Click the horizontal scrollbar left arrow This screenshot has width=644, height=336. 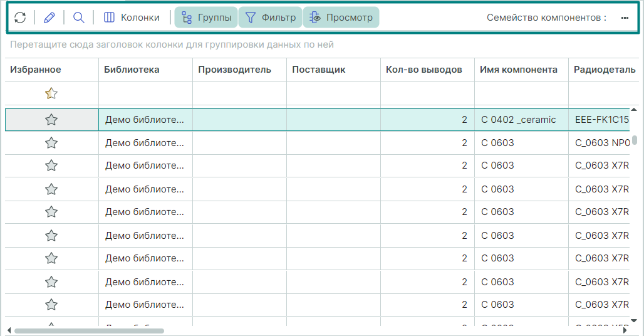tap(9, 330)
